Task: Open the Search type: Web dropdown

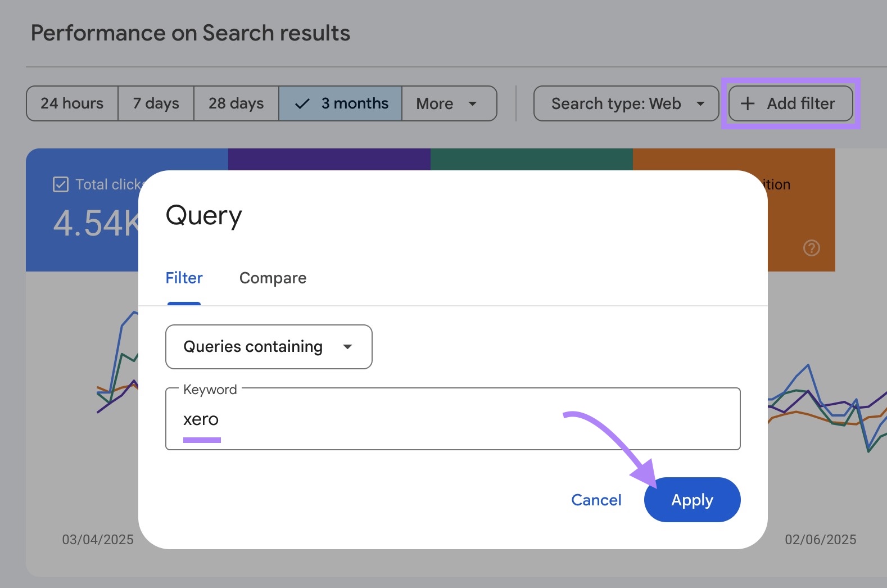Action: pyautogui.click(x=626, y=103)
